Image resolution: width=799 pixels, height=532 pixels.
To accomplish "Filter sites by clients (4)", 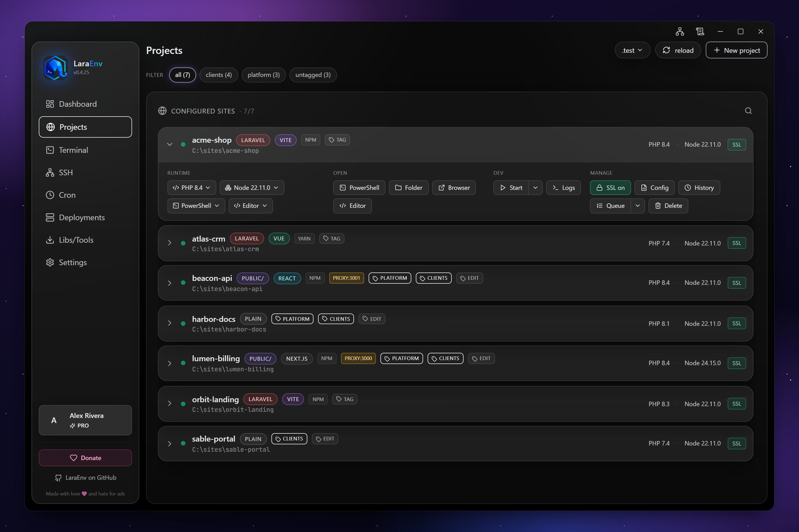I will click(x=219, y=75).
